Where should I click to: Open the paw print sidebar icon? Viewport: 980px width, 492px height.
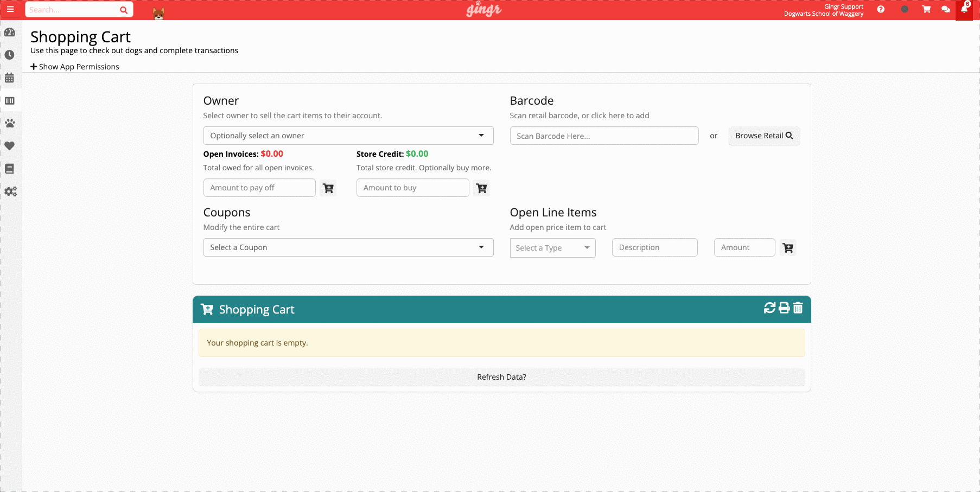click(10, 123)
